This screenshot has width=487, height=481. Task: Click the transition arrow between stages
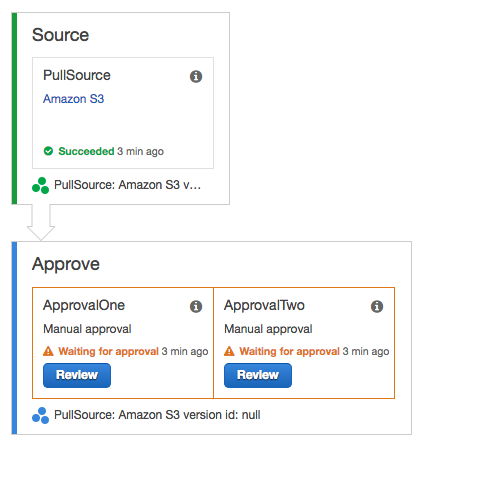[41, 223]
